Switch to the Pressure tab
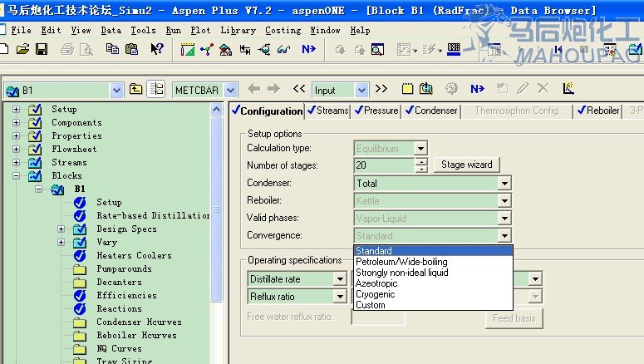 point(376,111)
